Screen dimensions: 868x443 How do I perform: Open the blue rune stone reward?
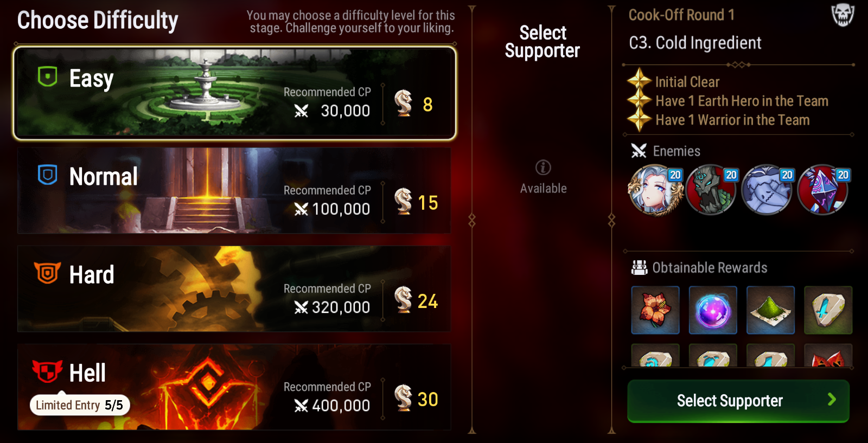tap(828, 310)
